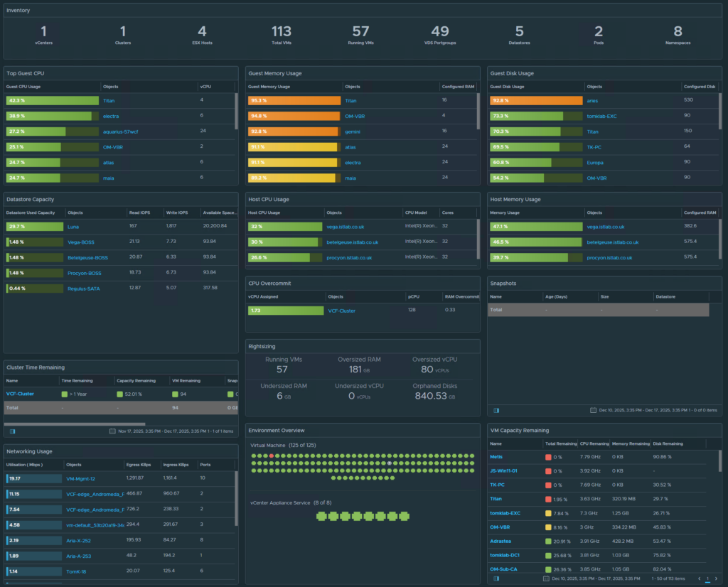The image size is (728, 587).
Task: Select the red virtual machine status dot
Action: [x=272, y=456]
